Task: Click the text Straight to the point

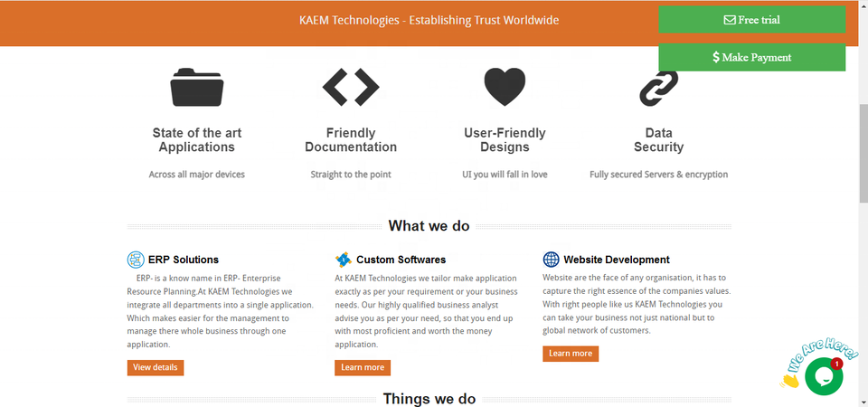Action: [x=351, y=175]
